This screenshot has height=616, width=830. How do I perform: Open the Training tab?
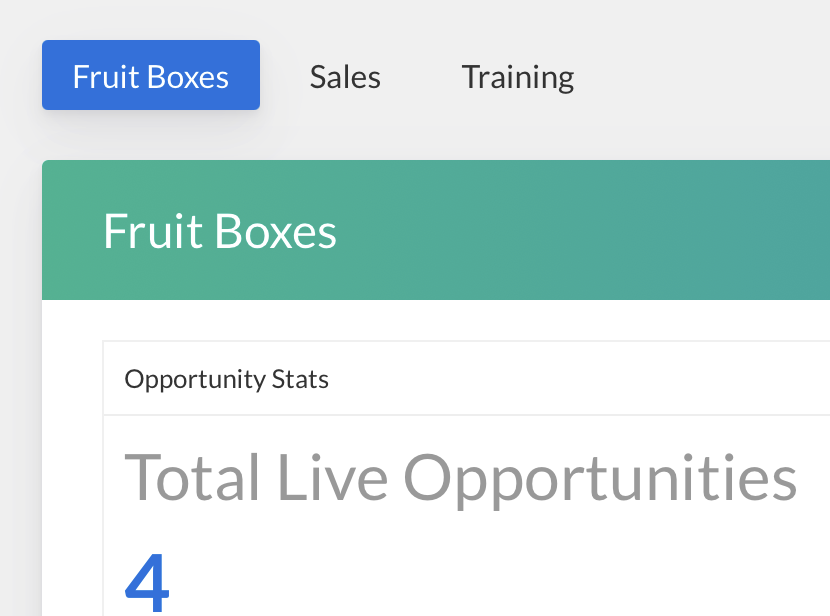click(517, 77)
